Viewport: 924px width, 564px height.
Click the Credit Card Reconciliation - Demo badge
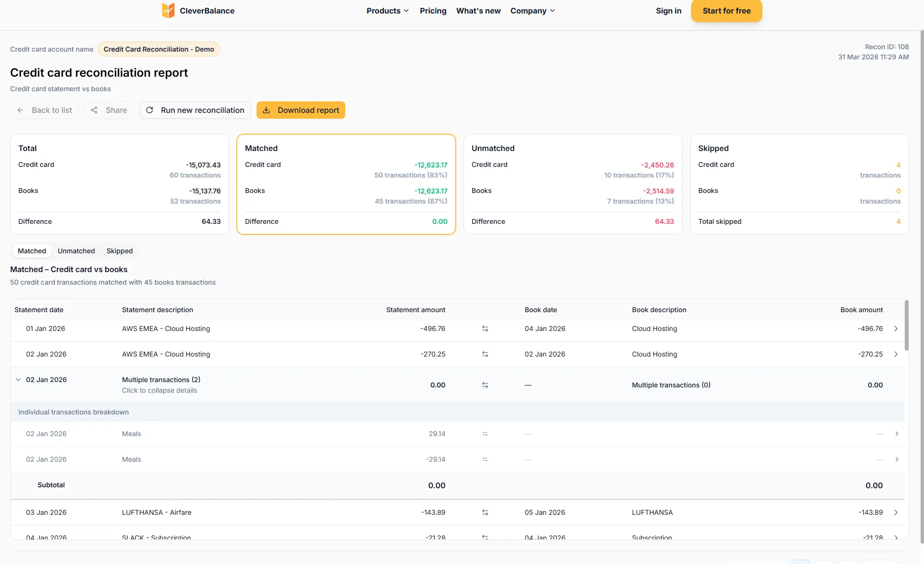[x=159, y=49]
